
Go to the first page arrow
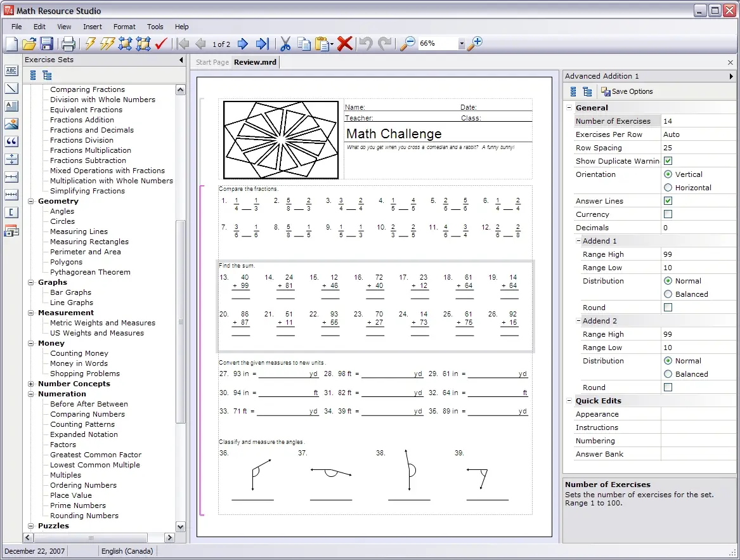(183, 44)
